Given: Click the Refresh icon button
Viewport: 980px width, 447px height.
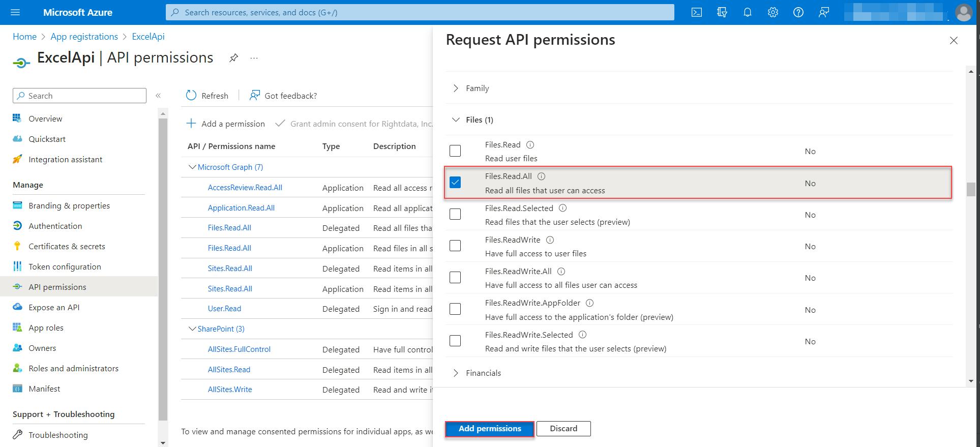Looking at the screenshot, I should tap(191, 96).
